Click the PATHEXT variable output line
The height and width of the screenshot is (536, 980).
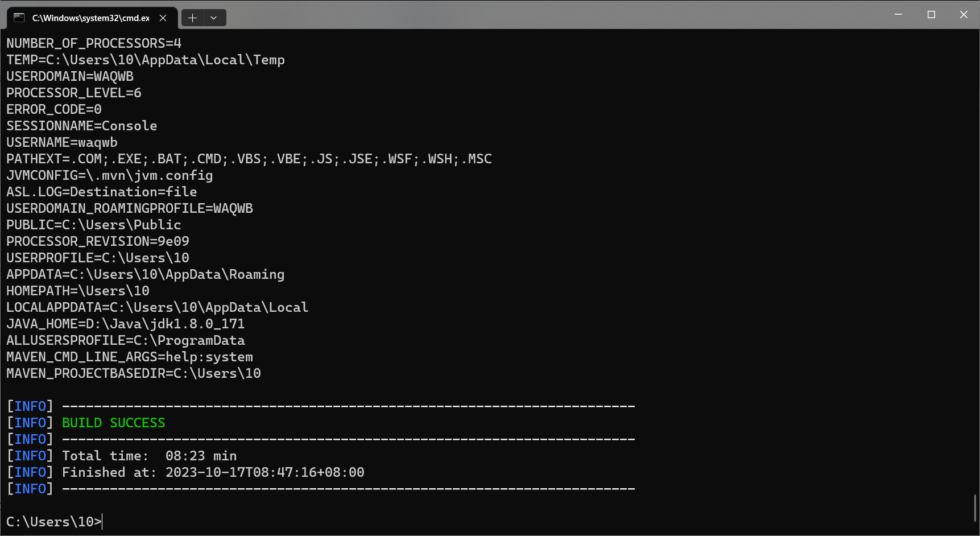pyautogui.click(x=249, y=159)
